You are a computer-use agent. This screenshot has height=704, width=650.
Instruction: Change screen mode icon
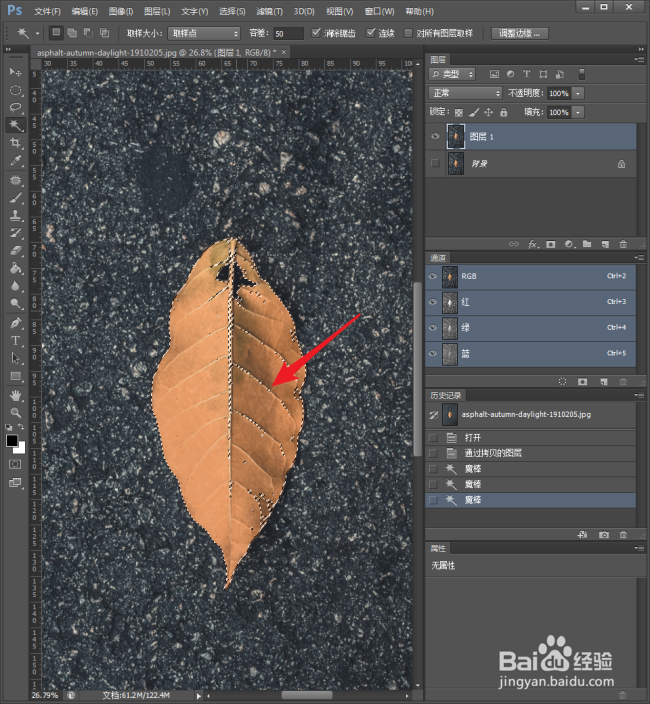(x=15, y=483)
